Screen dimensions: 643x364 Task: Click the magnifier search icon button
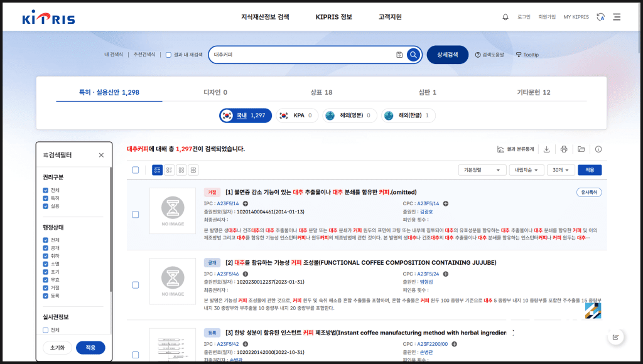click(413, 55)
